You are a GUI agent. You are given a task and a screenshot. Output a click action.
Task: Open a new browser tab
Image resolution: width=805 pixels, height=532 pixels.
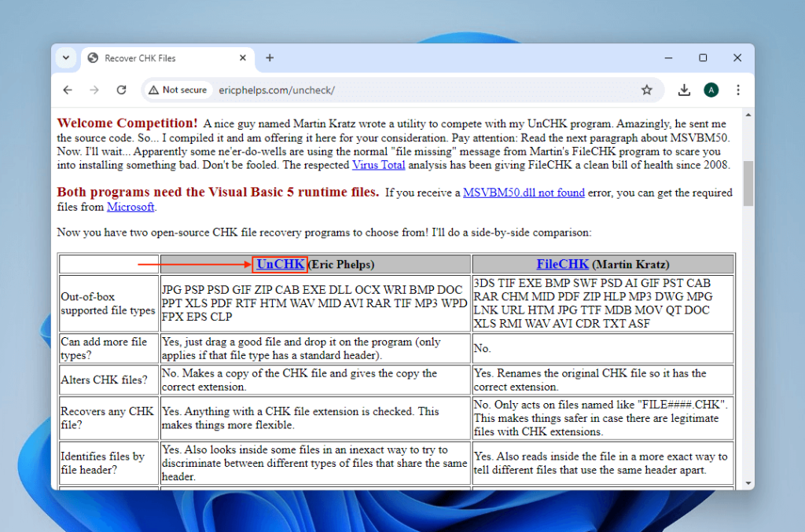tap(270, 57)
